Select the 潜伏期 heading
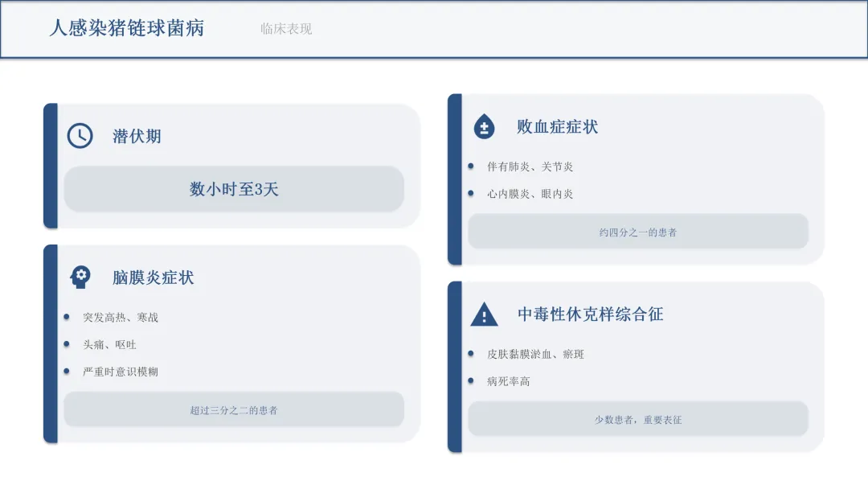The height and width of the screenshot is (489, 868). [137, 136]
